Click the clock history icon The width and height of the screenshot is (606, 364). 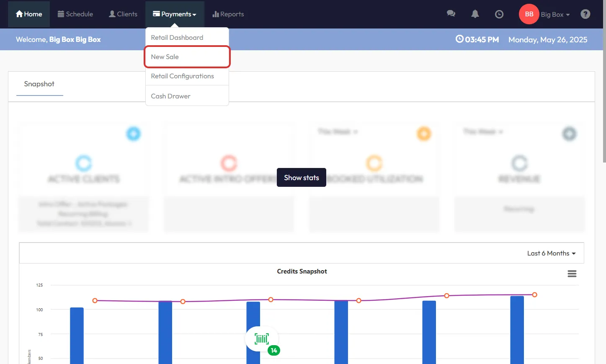pyautogui.click(x=499, y=14)
